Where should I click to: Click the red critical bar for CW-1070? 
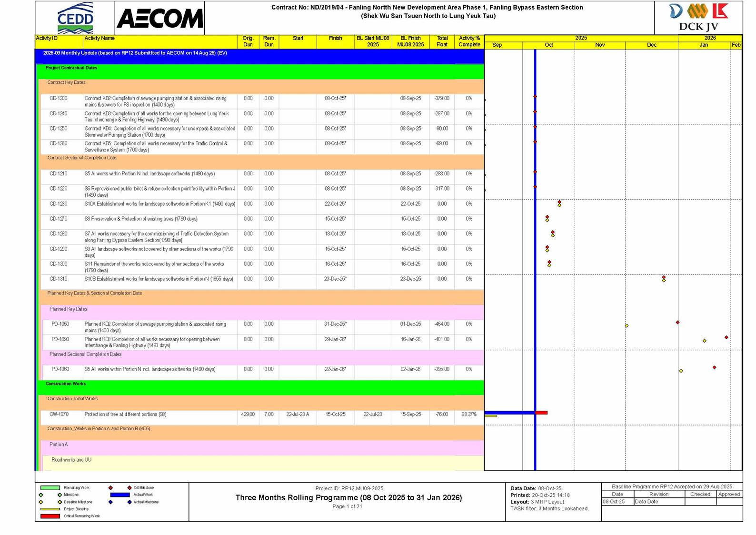point(541,413)
